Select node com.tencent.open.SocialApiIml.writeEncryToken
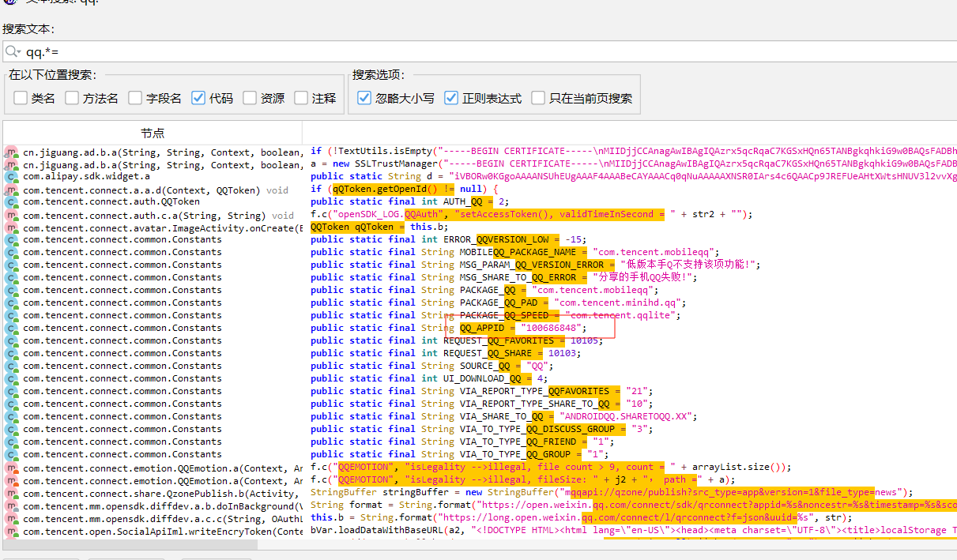Image resolution: width=957 pixels, height=560 pixels. pyautogui.click(x=162, y=532)
